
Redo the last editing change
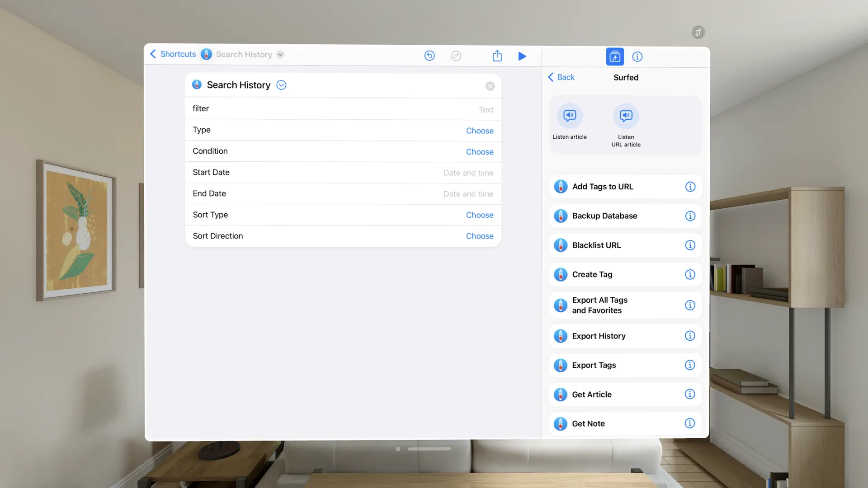456,56
